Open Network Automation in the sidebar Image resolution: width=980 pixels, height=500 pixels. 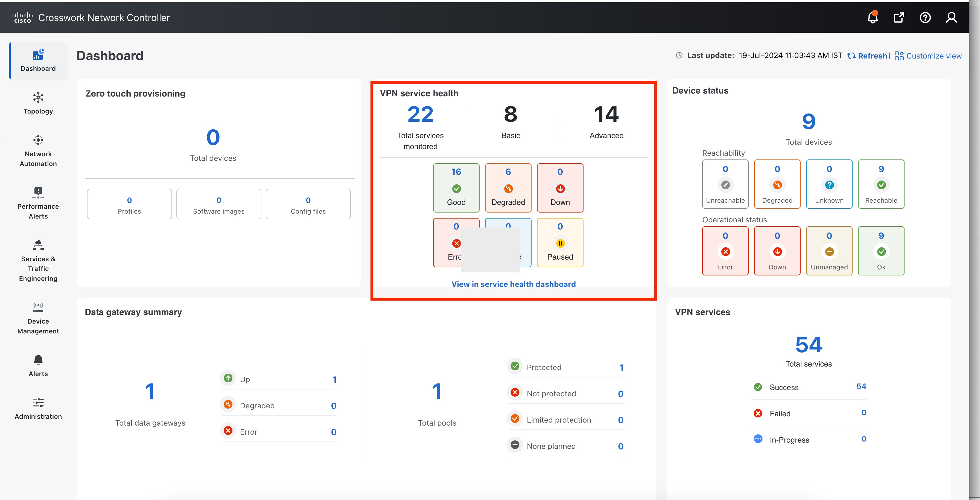coord(38,150)
